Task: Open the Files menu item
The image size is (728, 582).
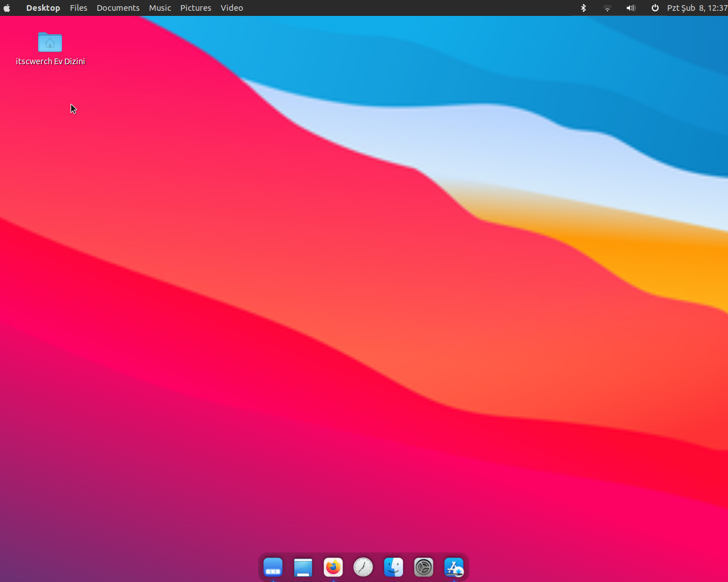Action: pyautogui.click(x=78, y=8)
